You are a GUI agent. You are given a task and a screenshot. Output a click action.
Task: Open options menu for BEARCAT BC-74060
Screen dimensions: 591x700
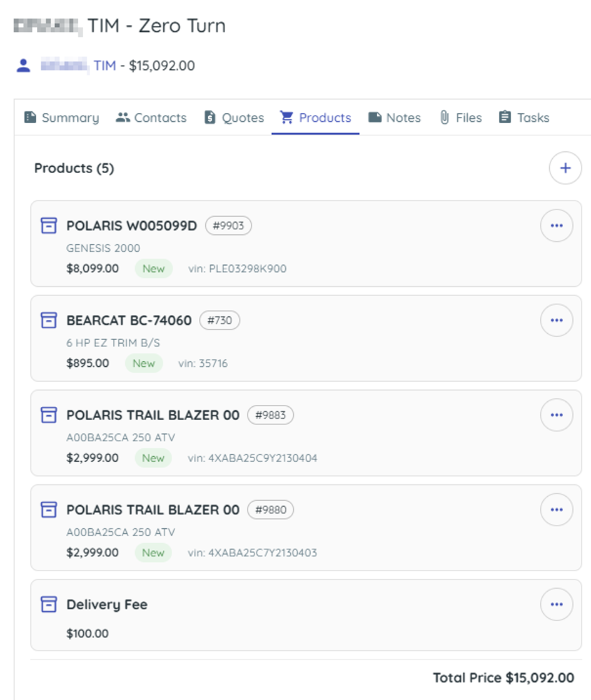point(556,320)
